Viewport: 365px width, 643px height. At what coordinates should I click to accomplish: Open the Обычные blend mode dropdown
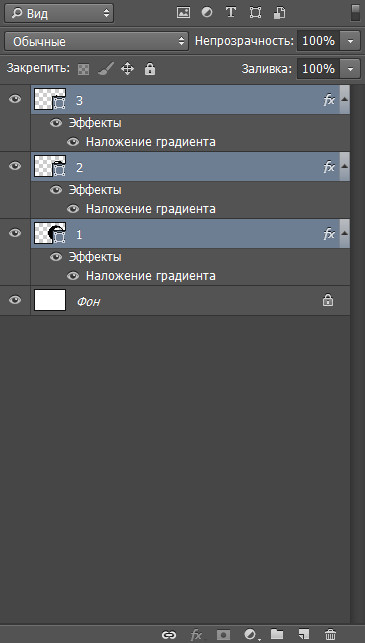(x=97, y=41)
